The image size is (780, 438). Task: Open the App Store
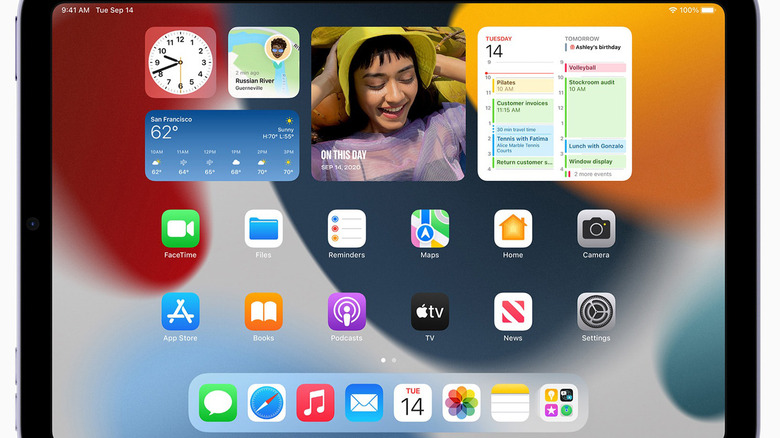[x=180, y=312]
